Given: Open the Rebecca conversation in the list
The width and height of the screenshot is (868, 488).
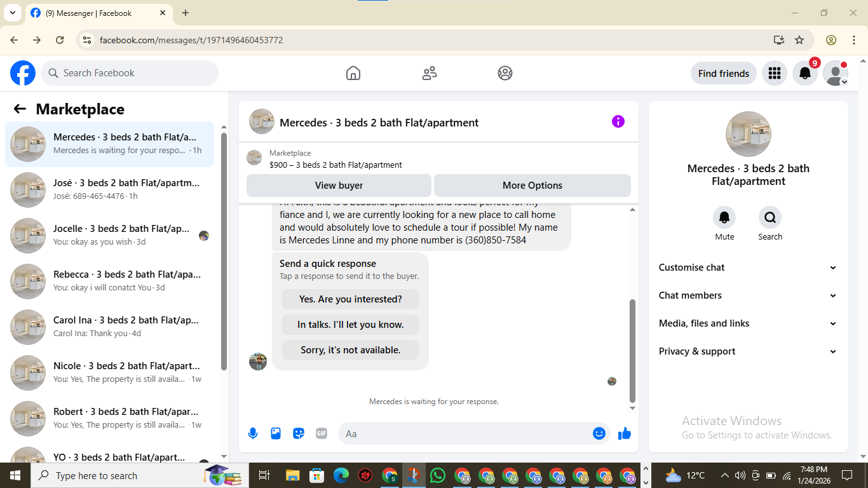Looking at the screenshot, I should [109, 281].
